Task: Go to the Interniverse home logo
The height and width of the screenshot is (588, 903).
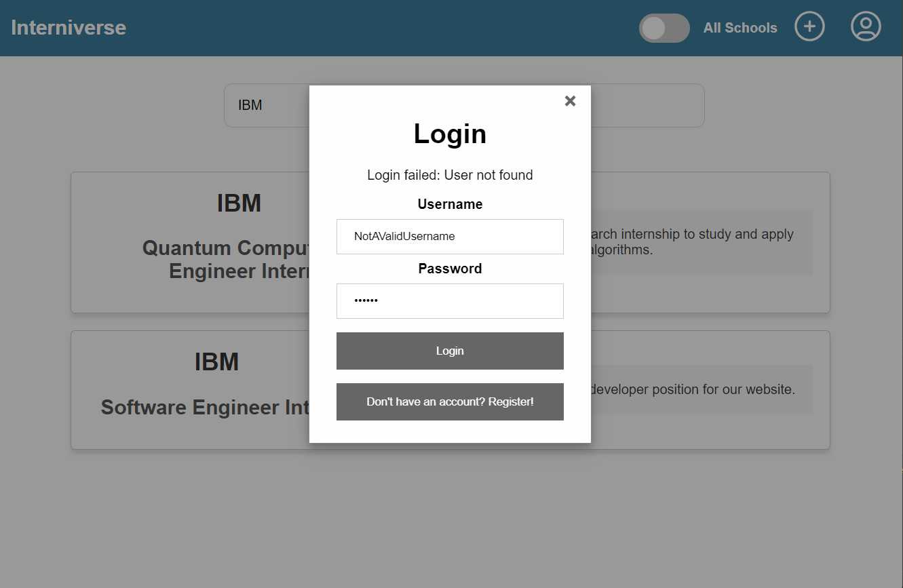Action: coord(69,28)
